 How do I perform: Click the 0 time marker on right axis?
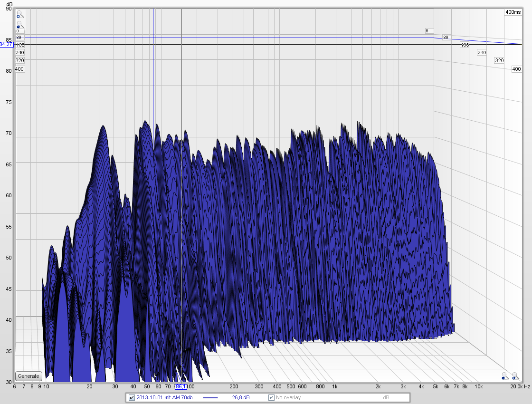point(427,30)
